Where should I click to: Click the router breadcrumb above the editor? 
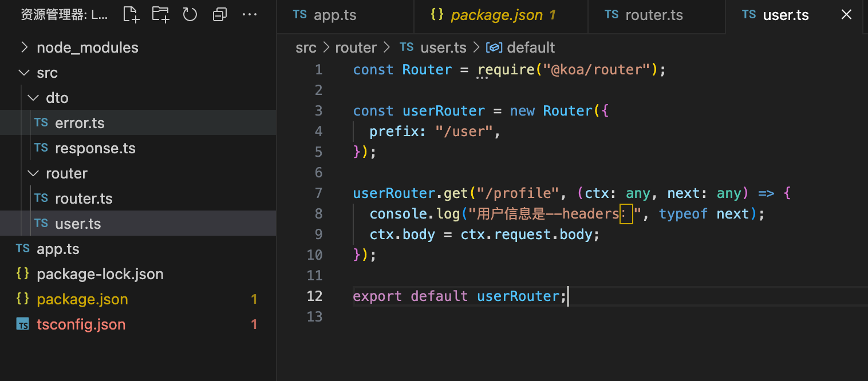tap(356, 47)
